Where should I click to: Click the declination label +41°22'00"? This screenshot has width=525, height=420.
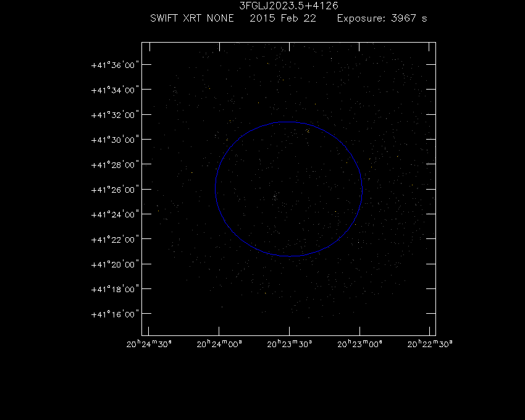tap(115, 240)
